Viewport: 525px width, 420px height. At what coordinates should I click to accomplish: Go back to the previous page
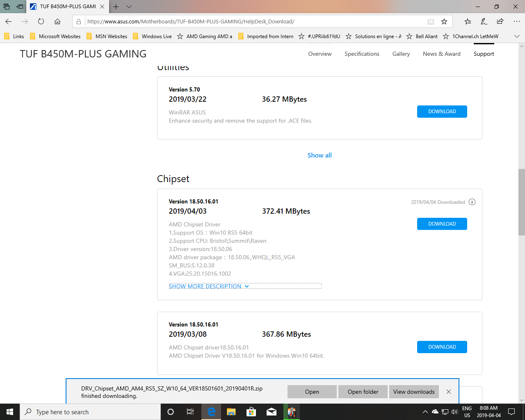point(9,21)
